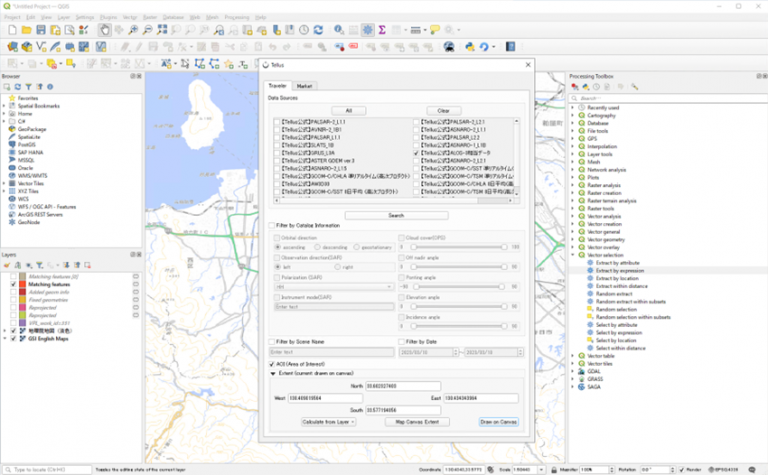
Task: Click the Map Canvas Extent button
Action: pos(417,422)
